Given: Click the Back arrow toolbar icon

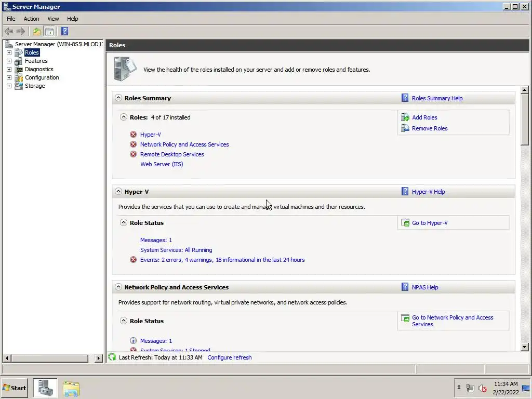Looking at the screenshot, I should click(9, 32).
